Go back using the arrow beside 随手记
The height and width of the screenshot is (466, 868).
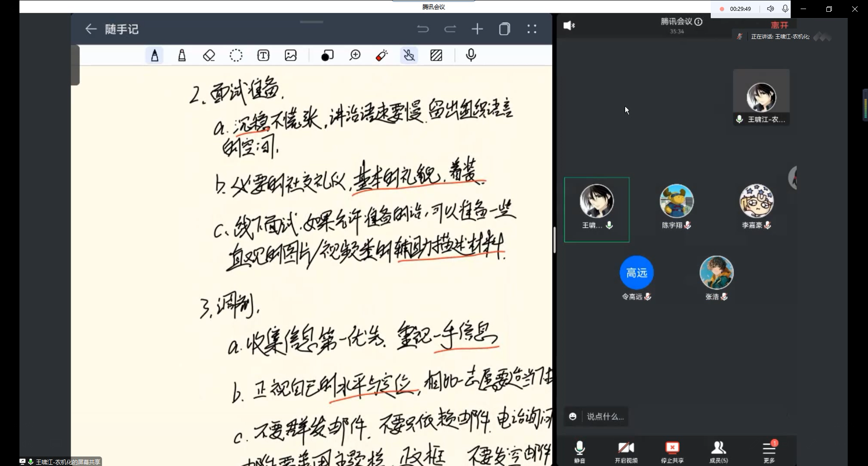[91, 29]
